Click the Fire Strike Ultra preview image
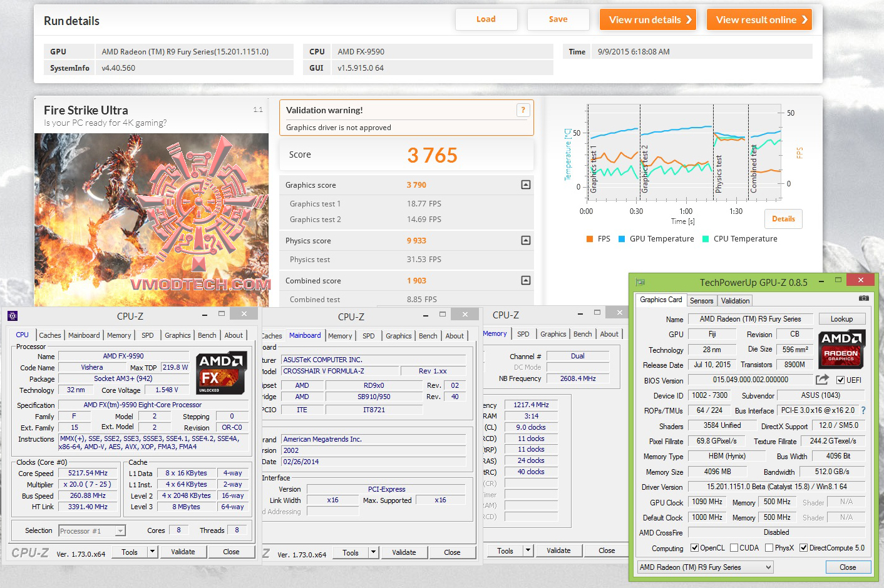Viewport: 884px width, 588px height. (152, 220)
